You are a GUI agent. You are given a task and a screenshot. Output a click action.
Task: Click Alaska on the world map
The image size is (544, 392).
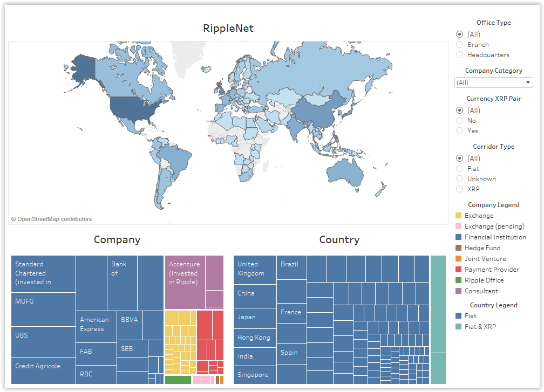84,67
